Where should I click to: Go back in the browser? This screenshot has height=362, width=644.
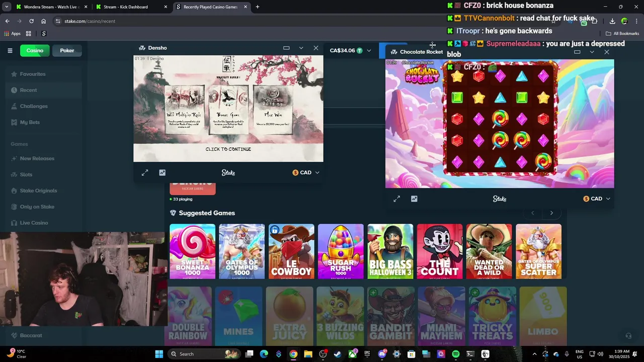click(x=7, y=21)
